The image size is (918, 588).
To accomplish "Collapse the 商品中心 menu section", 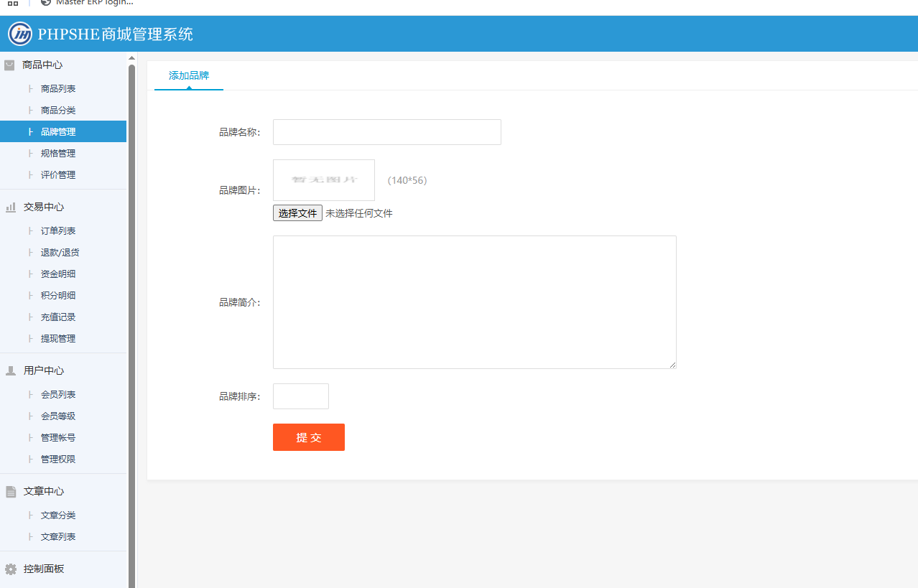I will [43, 65].
